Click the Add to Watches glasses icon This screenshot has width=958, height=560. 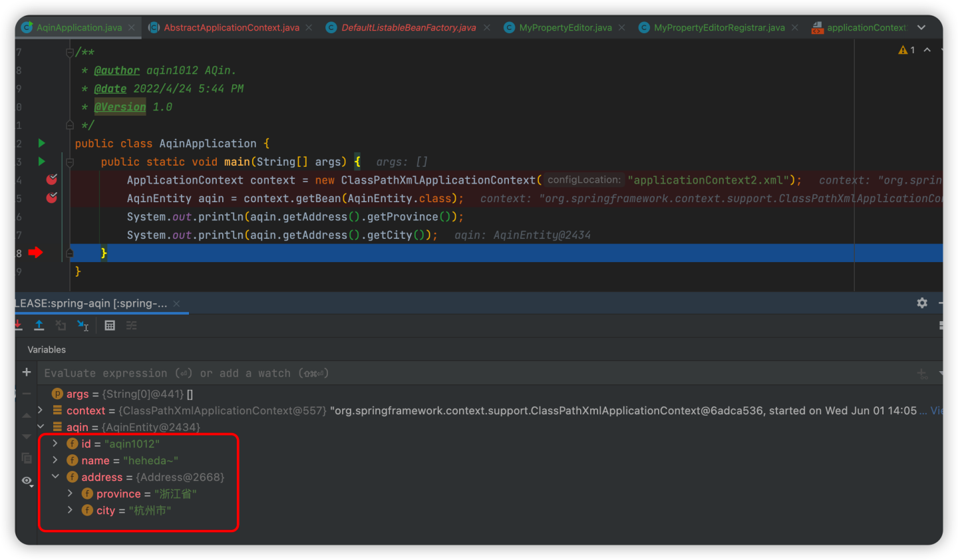pos(922,374)
